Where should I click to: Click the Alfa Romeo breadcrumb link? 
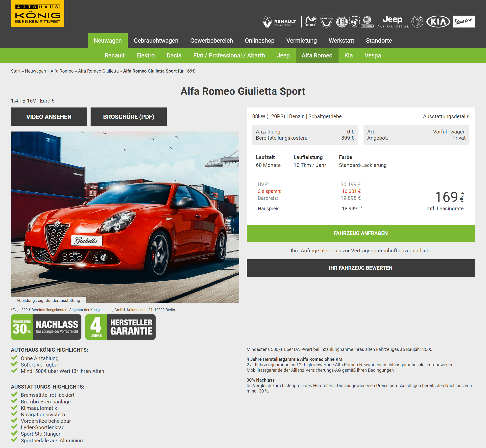click(62, 71)
